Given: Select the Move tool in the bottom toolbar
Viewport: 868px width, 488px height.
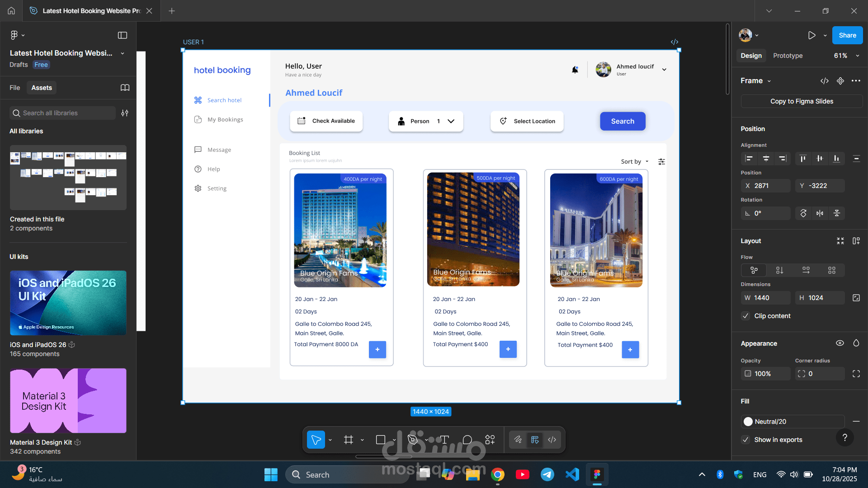Looking at the screenshot, I should coord(316,439).
